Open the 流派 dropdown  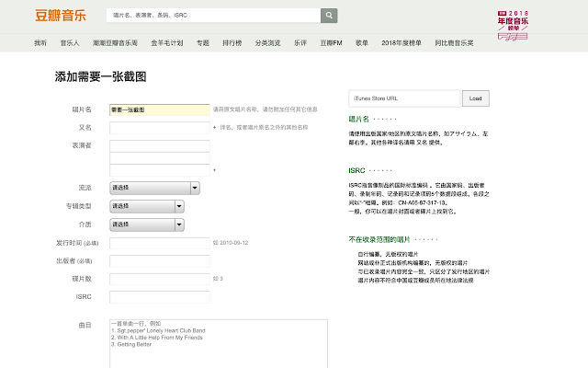tap(154, 188)
